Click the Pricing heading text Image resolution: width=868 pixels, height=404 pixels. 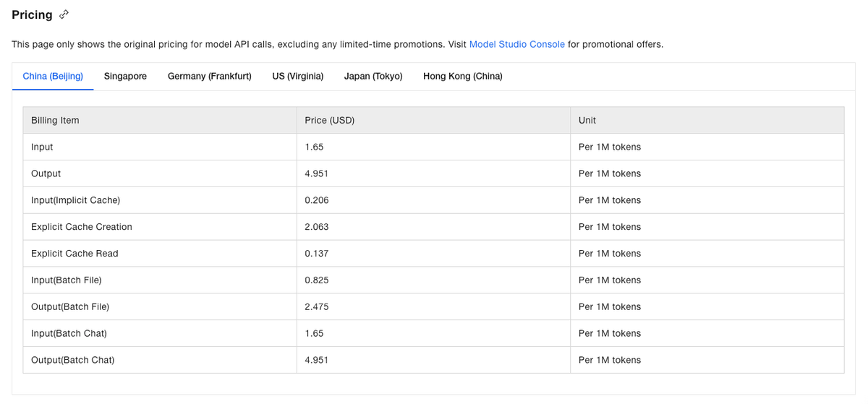32,14
